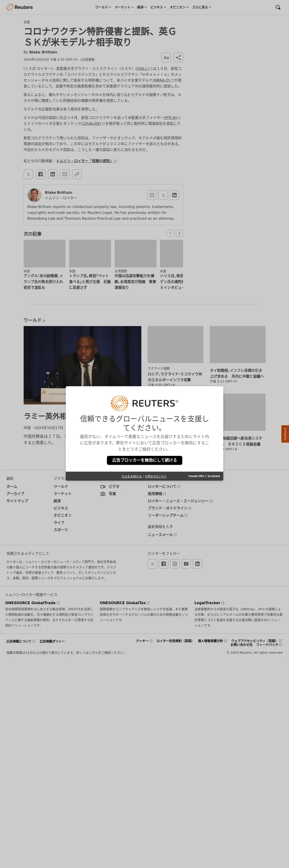Screen dimensions: 289x868
Task: Select スポーツ in the footer browse list
Action: [x=61, y=530]
